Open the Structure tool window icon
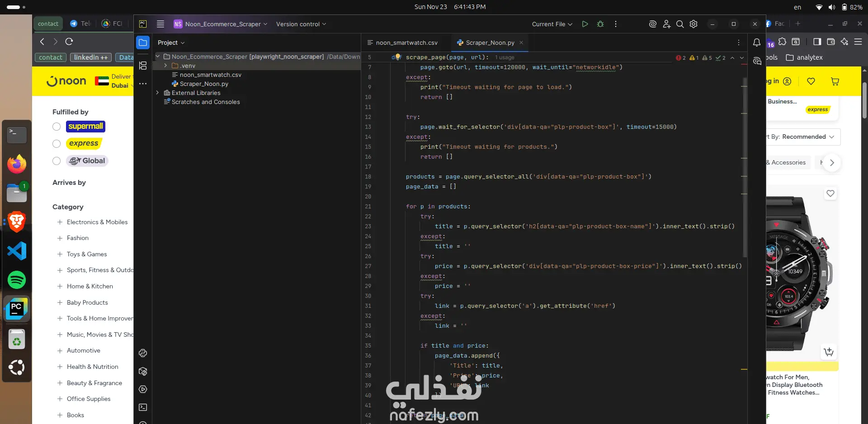 pyautogui.click(x=143, y=66)
